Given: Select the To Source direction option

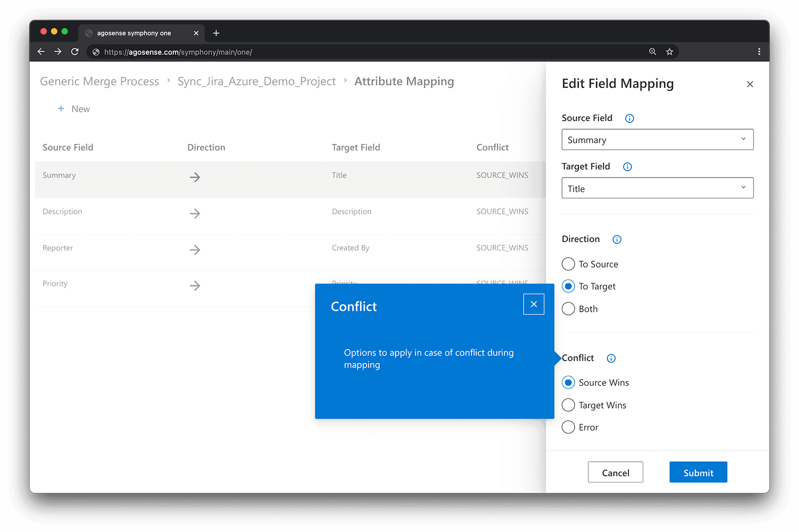Looking at the screenshot, I should [x=568, y=264].
